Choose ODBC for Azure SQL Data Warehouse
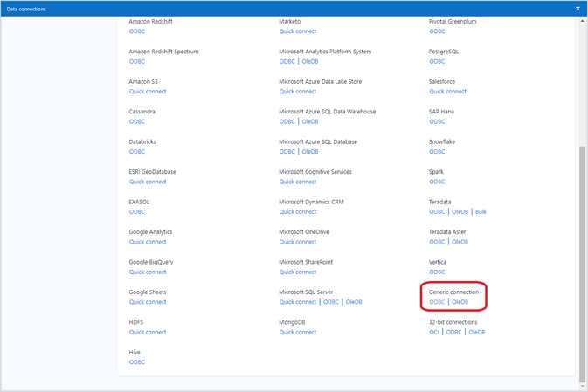 [287, 122]
